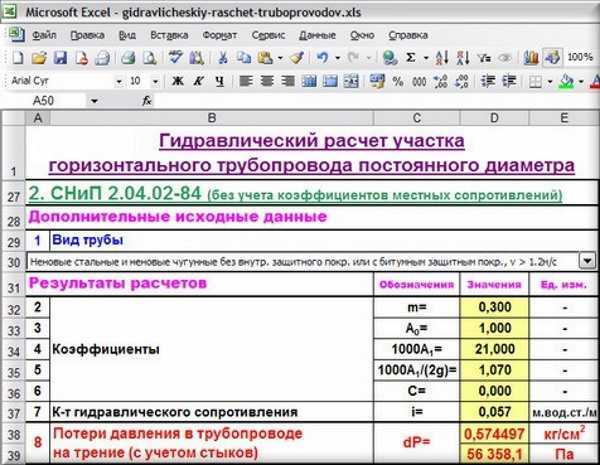Click the Fill Color paint bucket

pos(567,81)
